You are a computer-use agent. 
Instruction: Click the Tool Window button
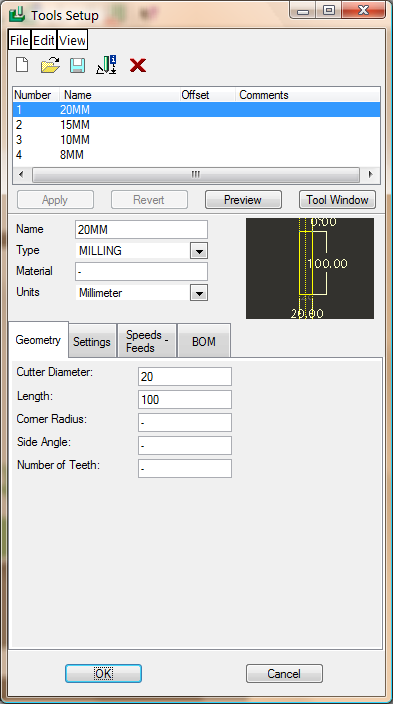(337, 200)
